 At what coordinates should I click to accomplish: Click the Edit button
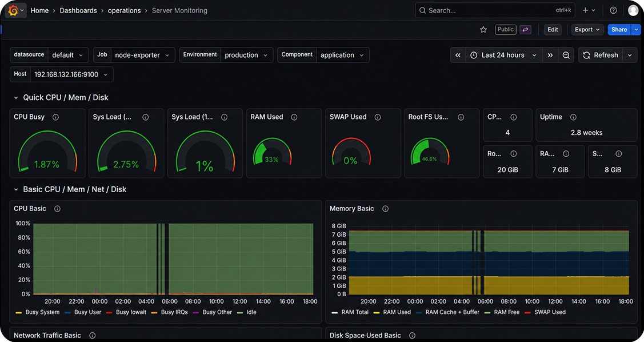[x=553, y=30]
